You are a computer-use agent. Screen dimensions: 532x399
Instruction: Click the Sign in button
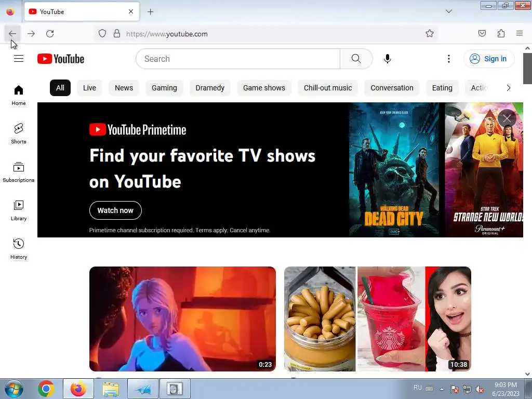tap(489, 59)
